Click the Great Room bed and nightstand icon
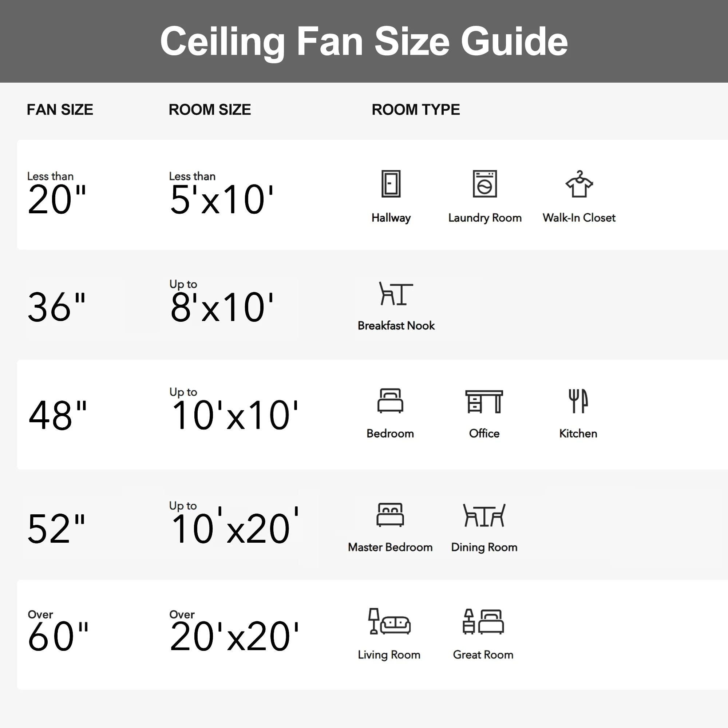 click(x=483, y=622)
